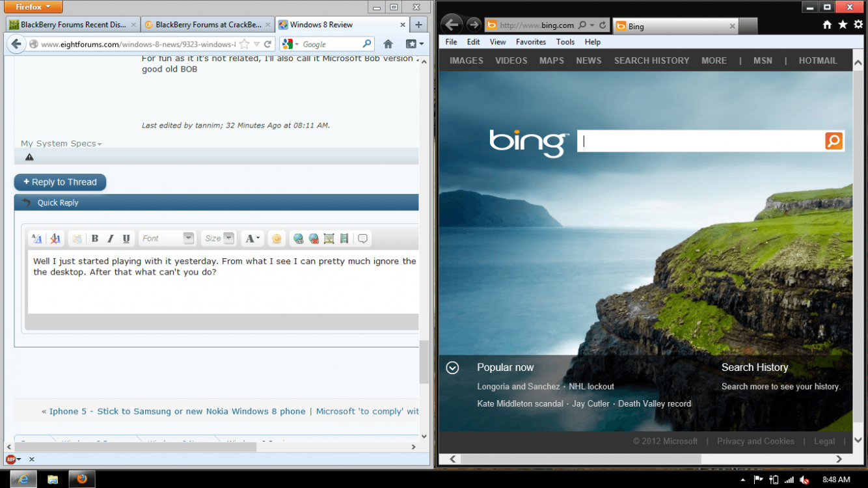Screen dimensions: 868x488
Task: Open the IE Help menu
Action: click(593, 42)
